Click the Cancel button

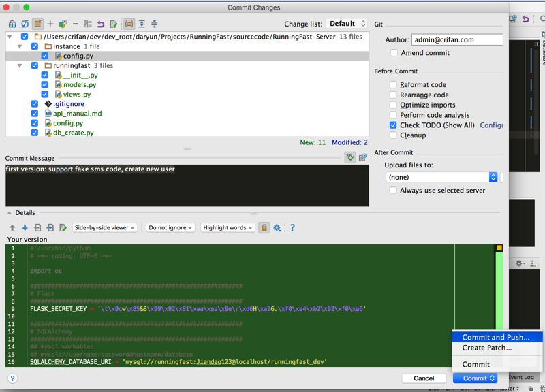pos(423,378)
